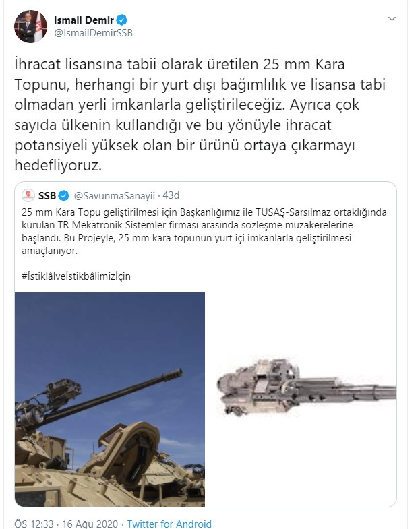This screenshot has width=420, height=529.
Task: Click the Ismail Demir display name
Action: 84,20
